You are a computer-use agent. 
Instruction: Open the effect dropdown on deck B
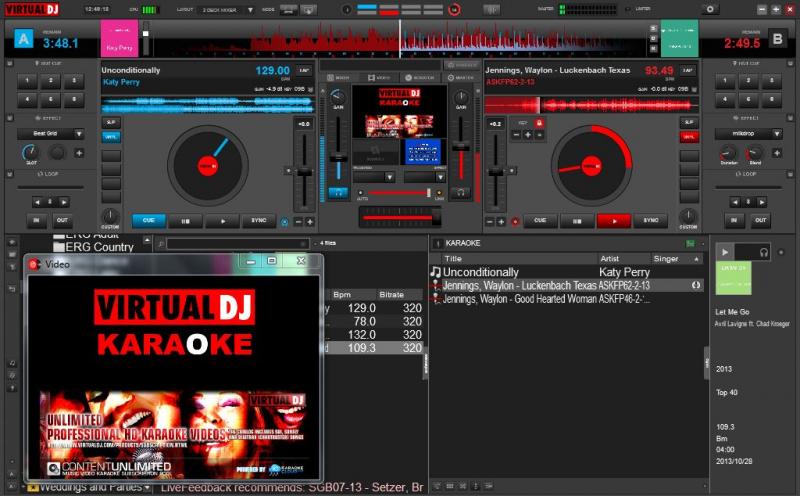point(777,134)
